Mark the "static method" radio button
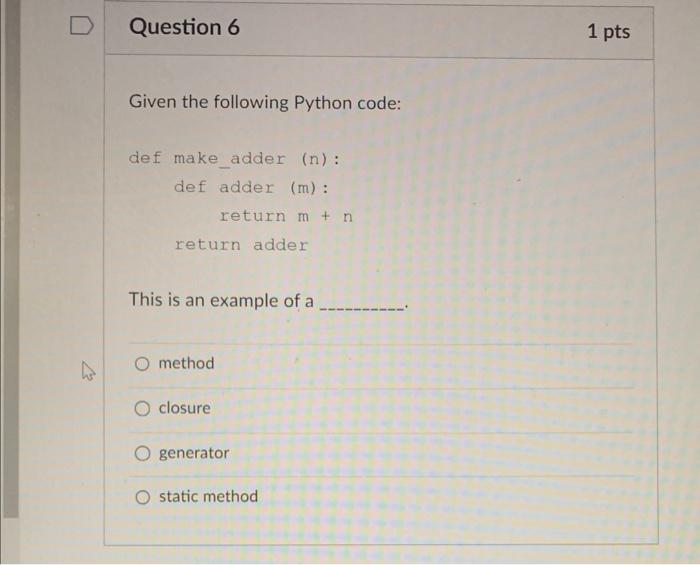 click(142, 497)
